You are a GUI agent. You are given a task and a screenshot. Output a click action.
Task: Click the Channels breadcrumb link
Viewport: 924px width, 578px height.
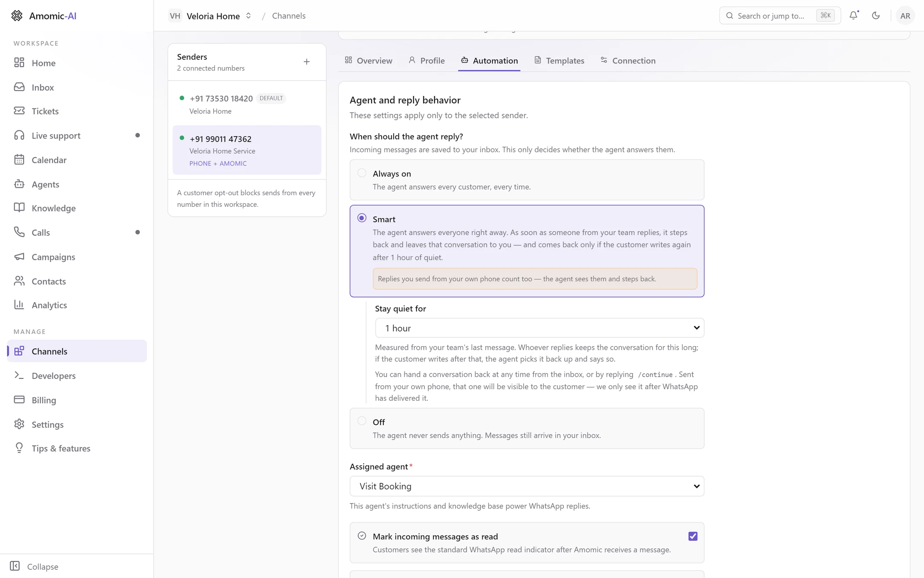pyautogui.click(x=289, y=16)
